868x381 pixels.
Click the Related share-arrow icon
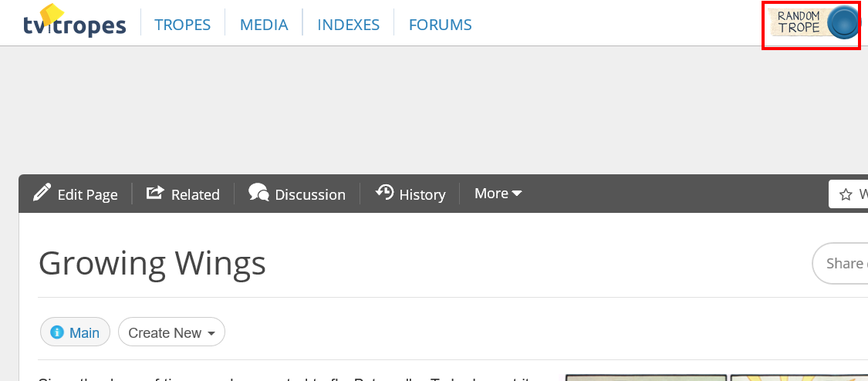pos(155,193)
